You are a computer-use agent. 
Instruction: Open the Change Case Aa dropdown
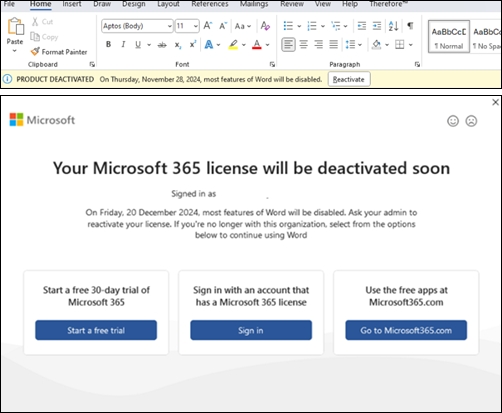point(243,26)
